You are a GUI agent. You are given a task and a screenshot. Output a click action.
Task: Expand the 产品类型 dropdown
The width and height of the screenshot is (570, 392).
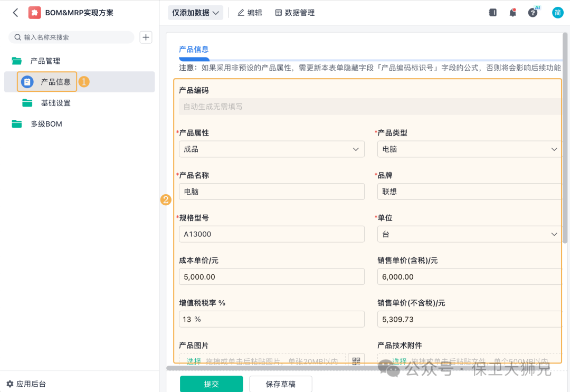pyautogui.click(x=469, y=149)
